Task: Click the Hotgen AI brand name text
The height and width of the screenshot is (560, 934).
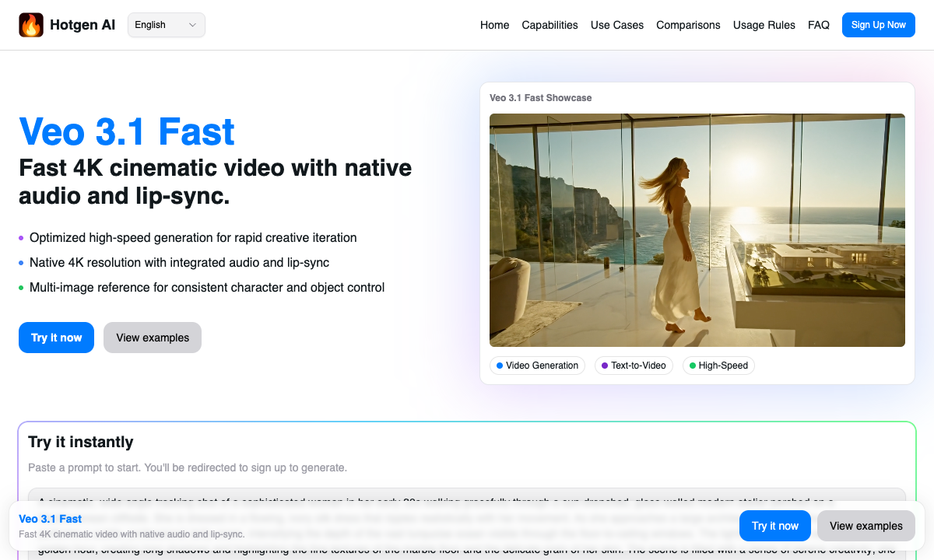Action: (x=83, y=25)
